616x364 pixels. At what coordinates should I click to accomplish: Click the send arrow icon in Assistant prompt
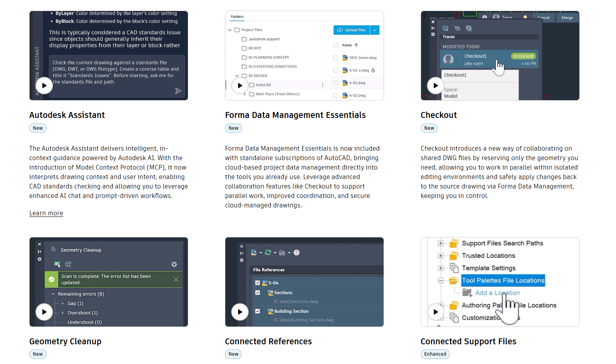coord(178,91)
